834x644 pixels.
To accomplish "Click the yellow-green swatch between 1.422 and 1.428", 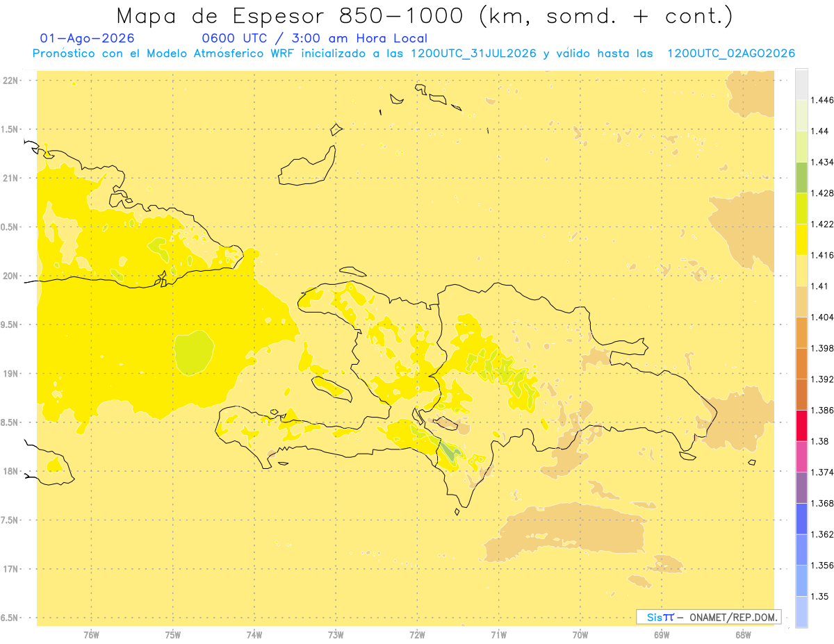I will pos(801,208).
